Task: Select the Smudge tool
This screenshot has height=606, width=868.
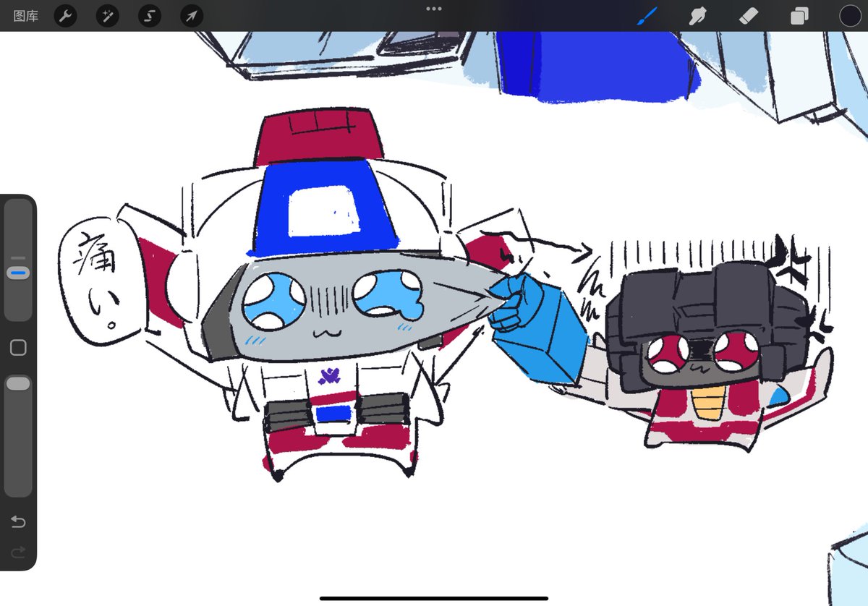Action: [x=697, y=16]
